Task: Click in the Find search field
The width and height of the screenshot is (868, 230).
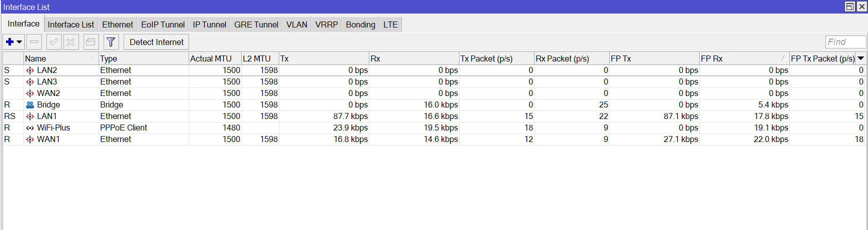Action: coord(845,42)
